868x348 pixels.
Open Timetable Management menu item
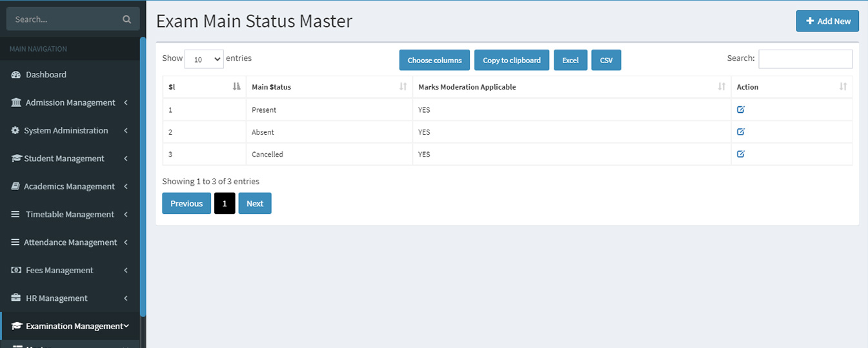point(70,215)
